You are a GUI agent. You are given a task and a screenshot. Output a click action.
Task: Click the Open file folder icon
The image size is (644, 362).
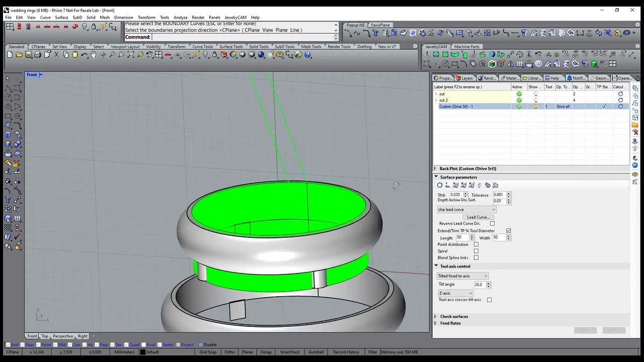coord(19,55)
